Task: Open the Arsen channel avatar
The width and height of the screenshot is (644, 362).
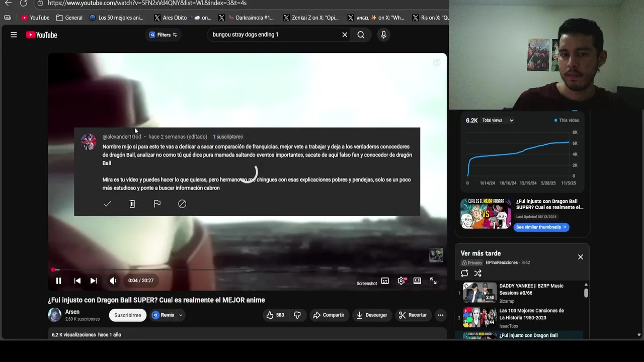Action: [54, 315]
